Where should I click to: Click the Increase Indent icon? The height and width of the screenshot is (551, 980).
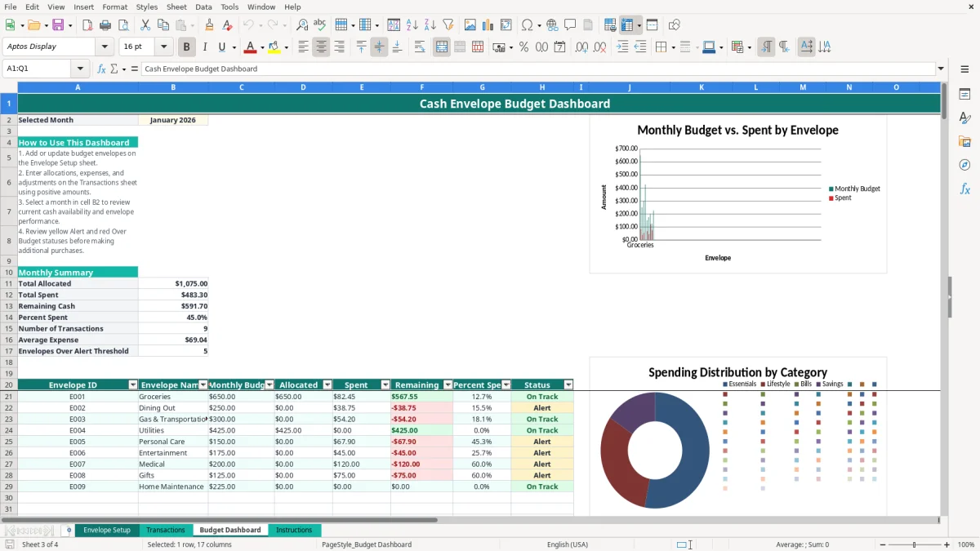click(622, 47)
